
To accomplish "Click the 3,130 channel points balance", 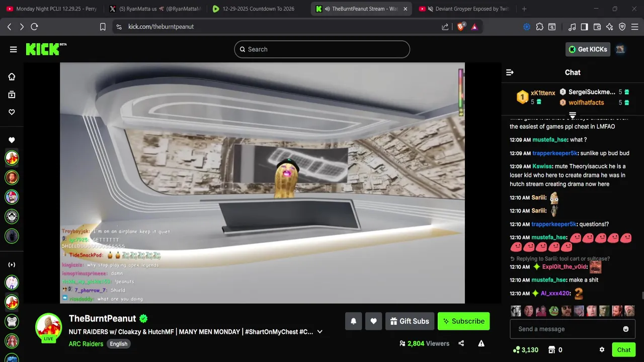I will 525,350.
